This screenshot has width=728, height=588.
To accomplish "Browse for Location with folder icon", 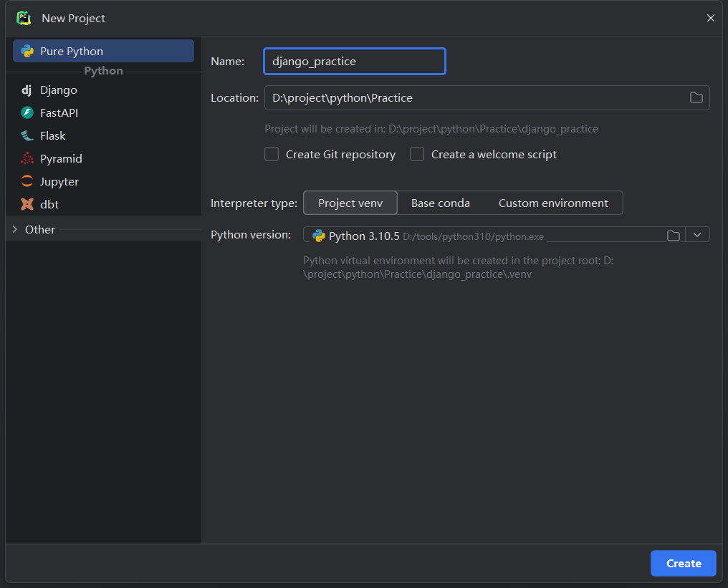I will [696, 97].
